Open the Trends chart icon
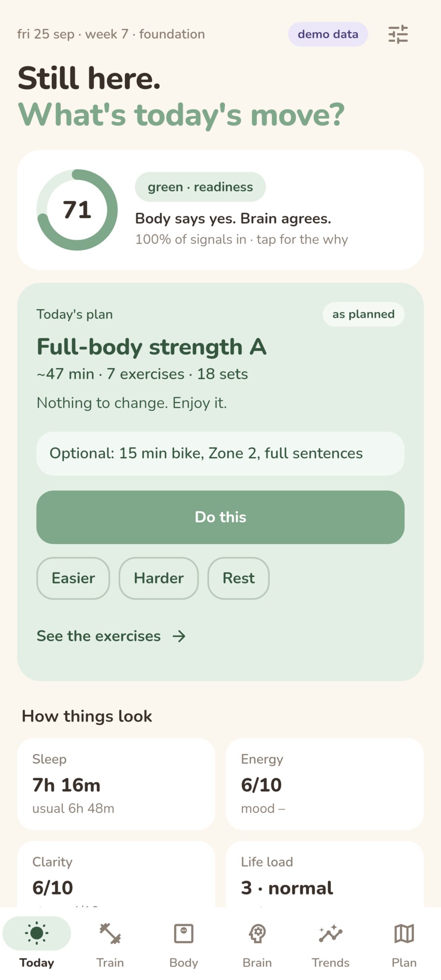This screenshot has height=980, width=441. point(331,933)
